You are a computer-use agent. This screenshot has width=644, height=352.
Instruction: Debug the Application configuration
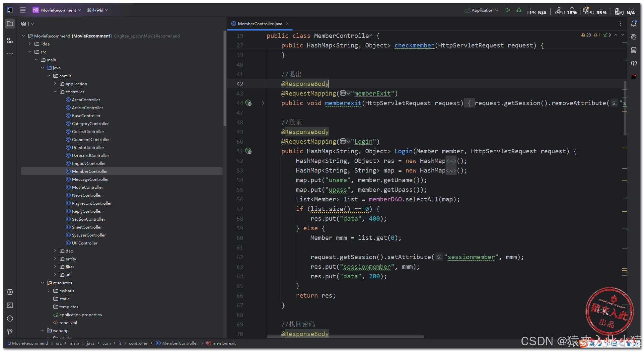tap(519, 10)
